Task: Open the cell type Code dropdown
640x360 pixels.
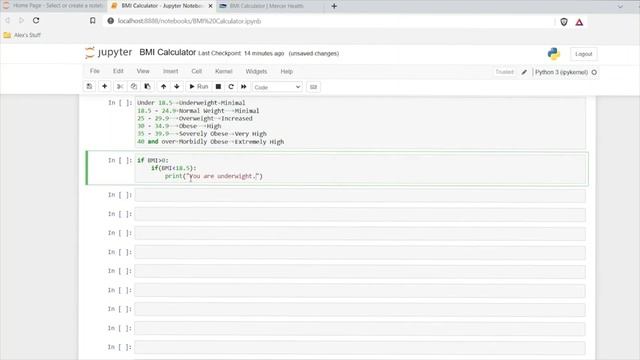Action: coord(277,87)
